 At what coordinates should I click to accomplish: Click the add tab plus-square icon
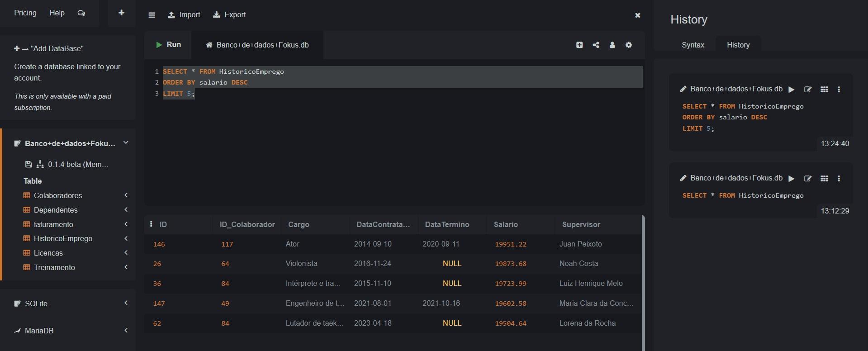(579, 45)
